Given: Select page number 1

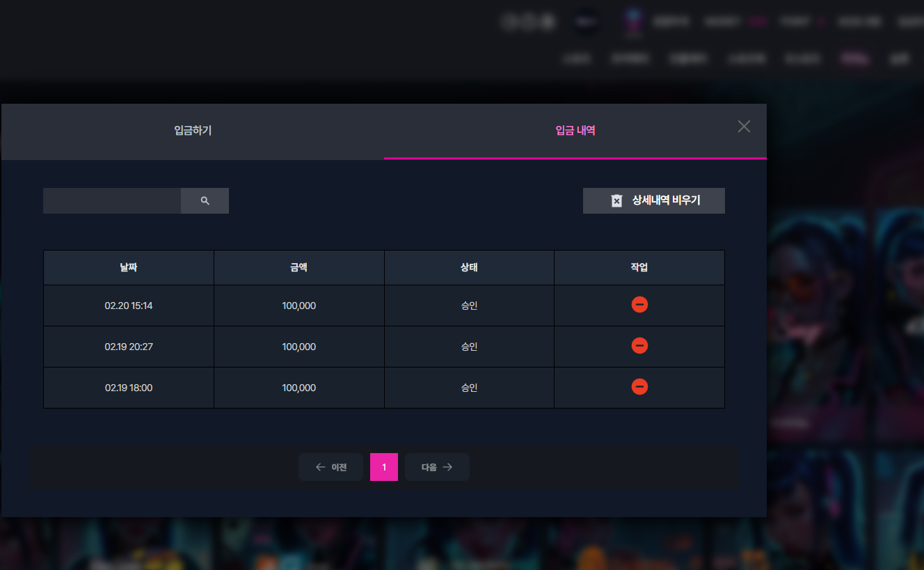Looking at the screenshot, I should 384,467.
